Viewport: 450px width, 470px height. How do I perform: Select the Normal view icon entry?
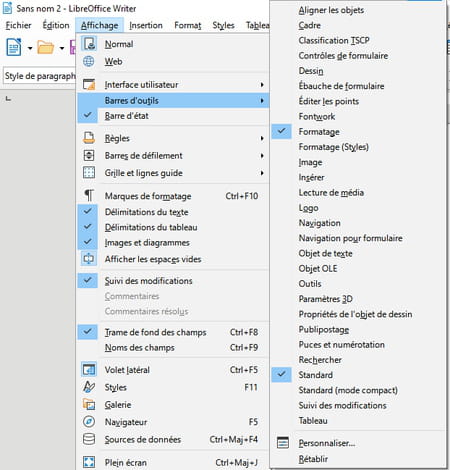(x=89, y=44)
